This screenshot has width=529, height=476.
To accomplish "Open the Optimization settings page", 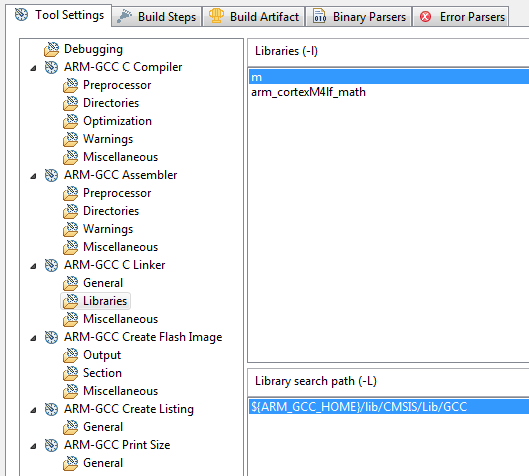I will tap(117, 121).
